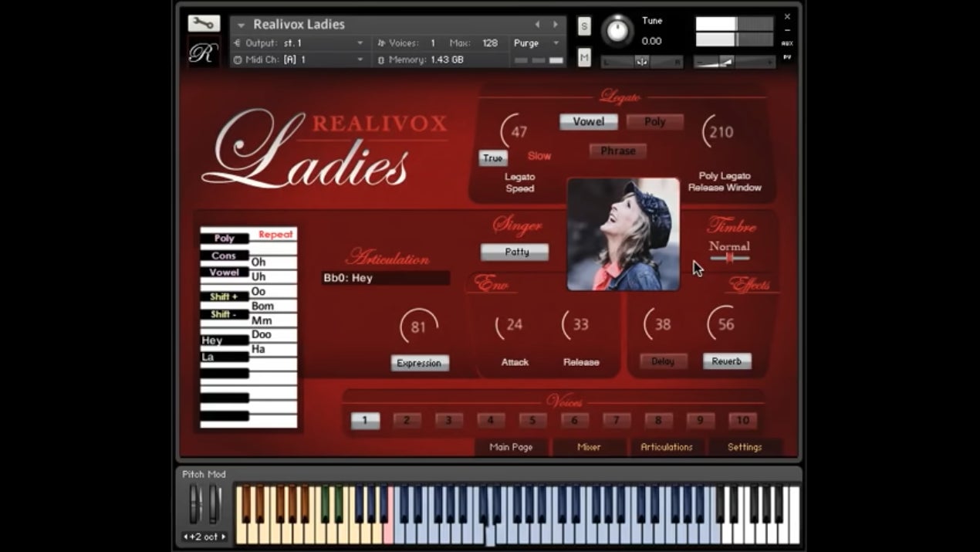980x552 pixels.
Task: Open the Articulations tab
Action: coord(667,447)
